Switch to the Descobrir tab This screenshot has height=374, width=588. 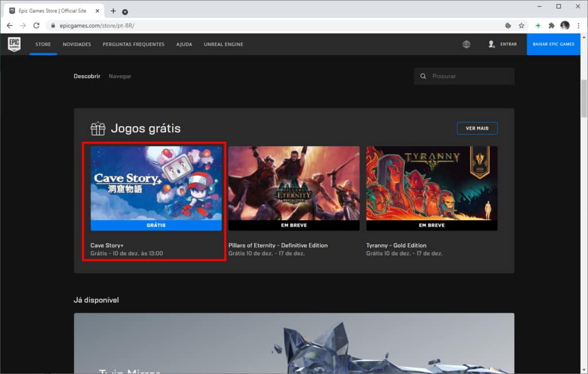[87, 76]
